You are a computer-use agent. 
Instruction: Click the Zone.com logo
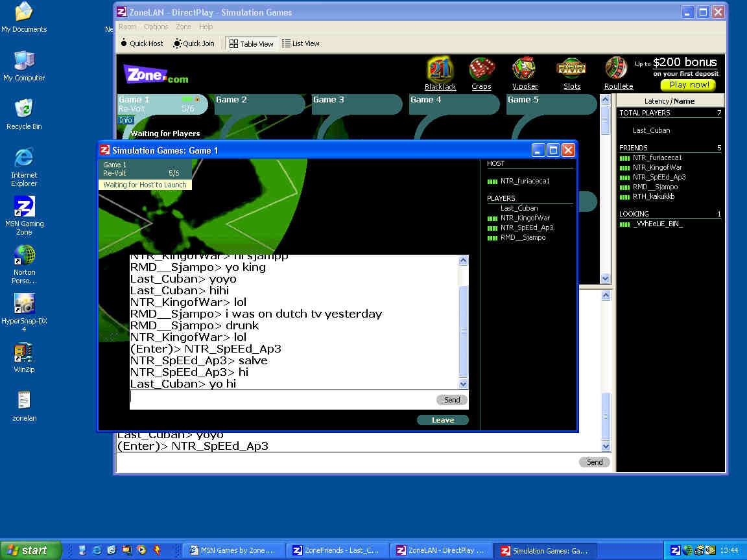(156, 75)
